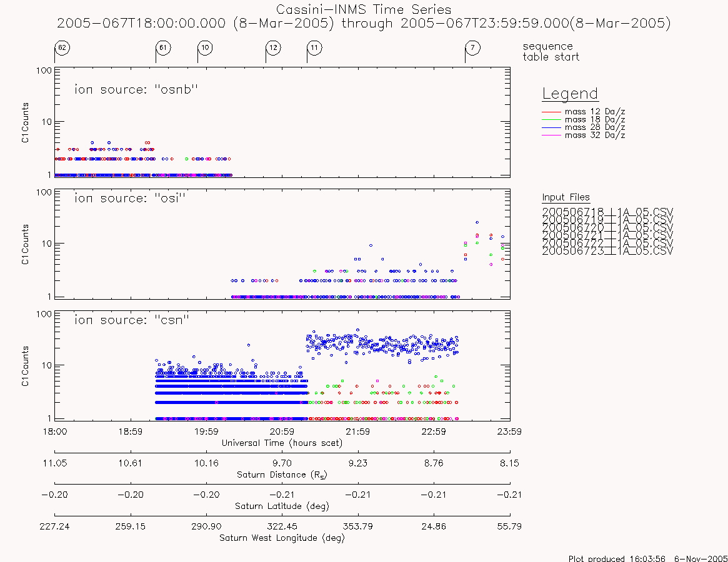Click the 'Input Files' heading
Screen dimensions: 728x562
566,197
